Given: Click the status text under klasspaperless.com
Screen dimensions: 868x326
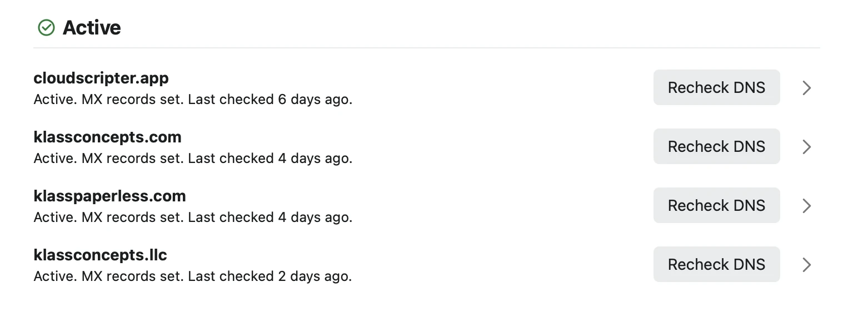Looking at the screenshot, I should (192, 217).
